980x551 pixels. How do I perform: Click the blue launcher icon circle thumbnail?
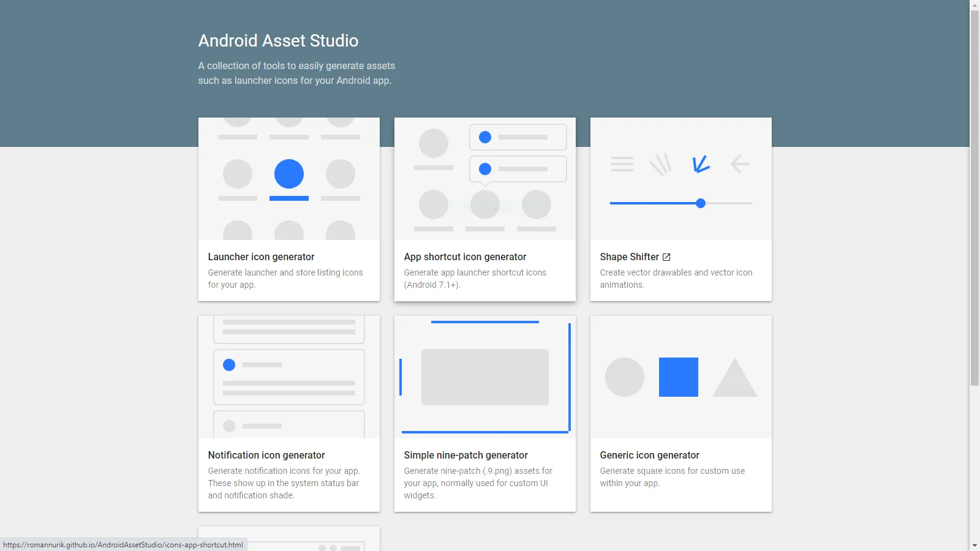288,174
